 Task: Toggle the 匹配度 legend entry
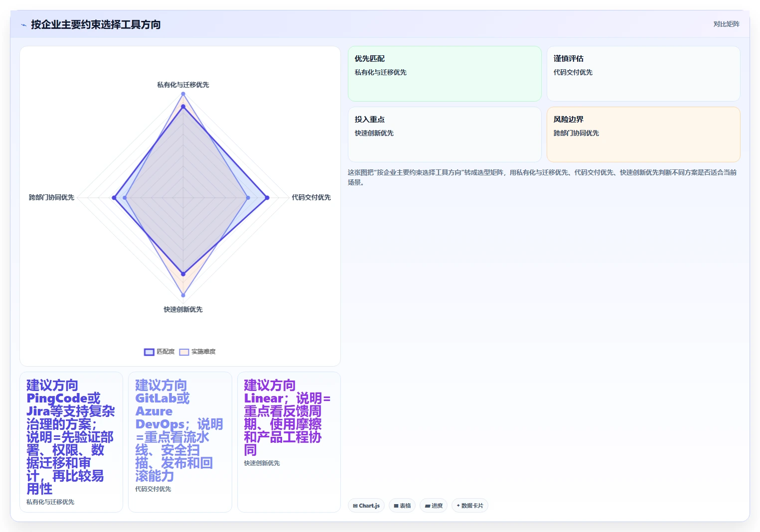[159, 352]
